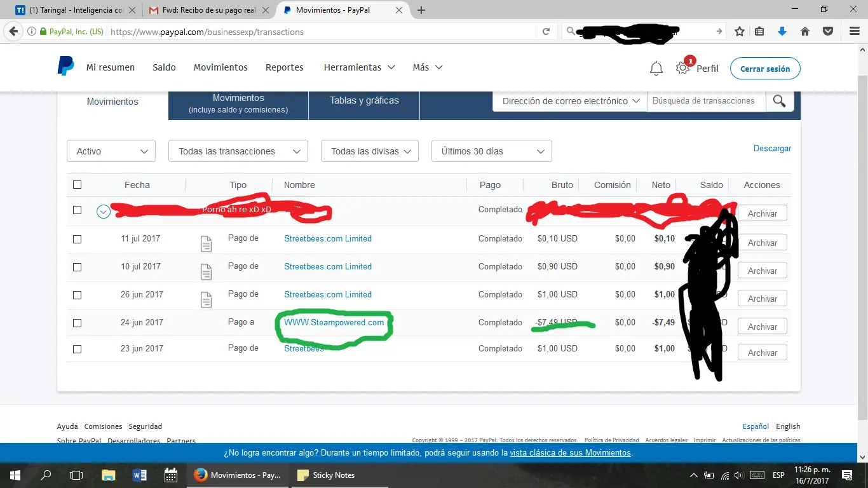The width and height of the screenshot is (868, 488).
Task: Open Streetbees.com Limited link for 10 jul
Action: click(x=328, y=266)
